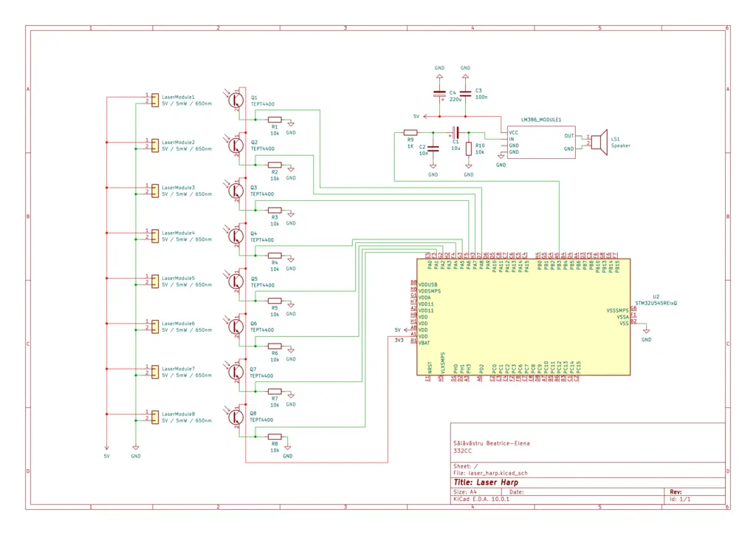The height and width of the screenshot is (535, 756).
Task: Click the LS1 speaker symbol
Action: 599,143
